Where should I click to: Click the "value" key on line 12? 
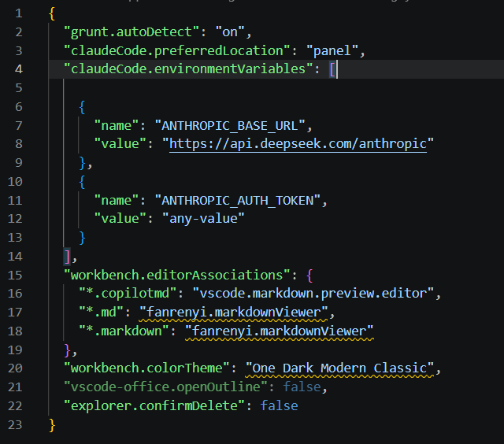pos(120,219)
